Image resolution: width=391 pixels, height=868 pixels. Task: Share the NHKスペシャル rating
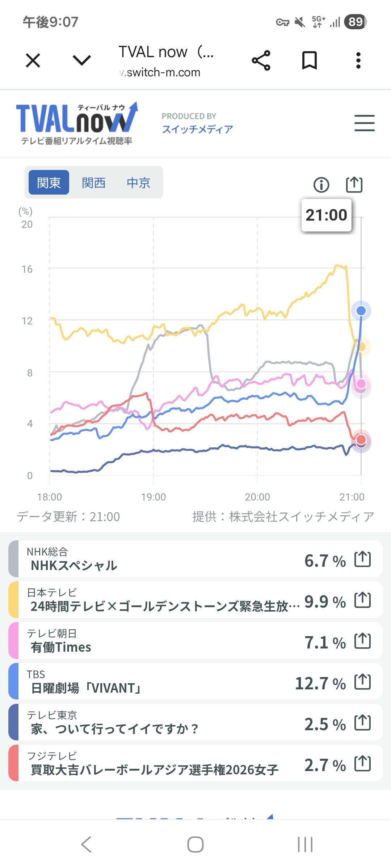[362, 559]
